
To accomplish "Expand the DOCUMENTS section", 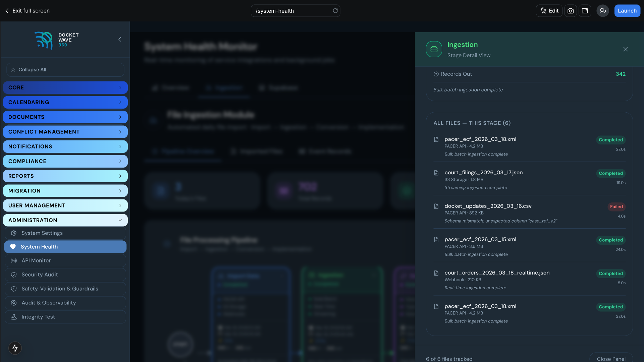I will tap(65, 117).
